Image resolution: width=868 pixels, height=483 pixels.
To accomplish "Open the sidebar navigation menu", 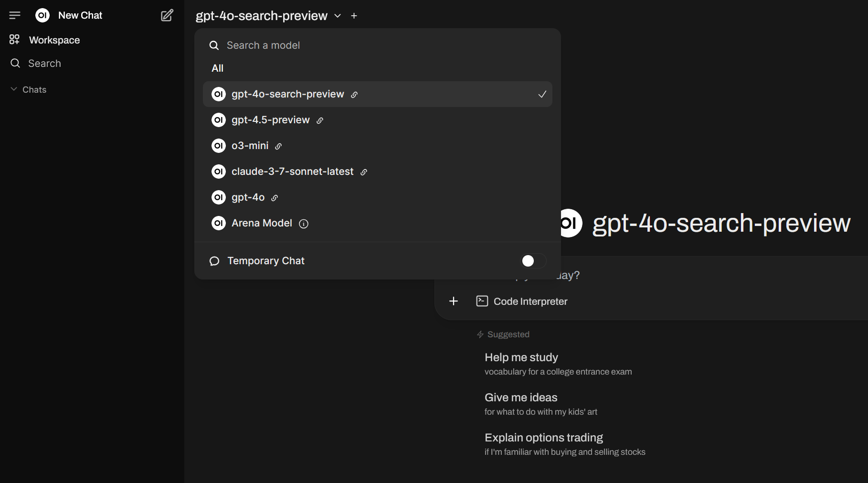I will click(15, 15).
